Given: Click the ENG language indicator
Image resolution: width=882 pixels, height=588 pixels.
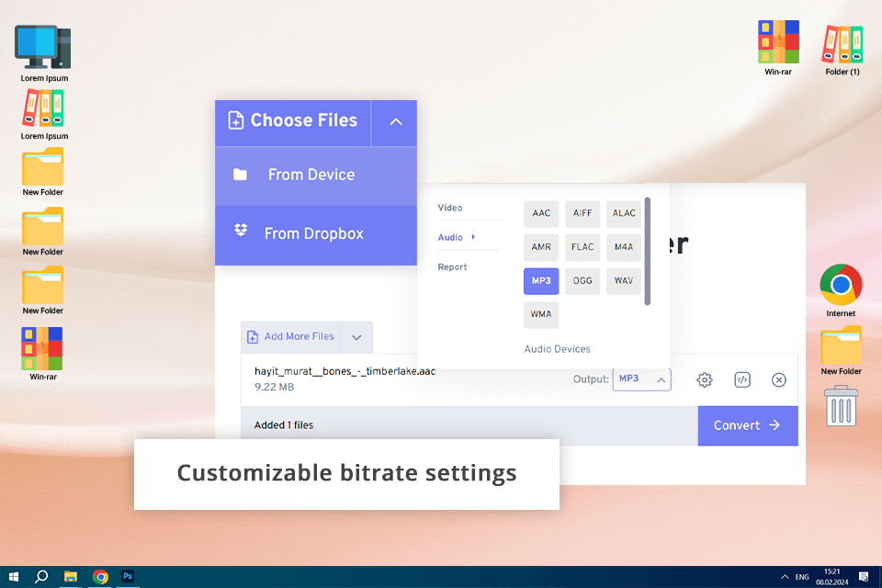Looking at the screenshot, I should 802,577.
